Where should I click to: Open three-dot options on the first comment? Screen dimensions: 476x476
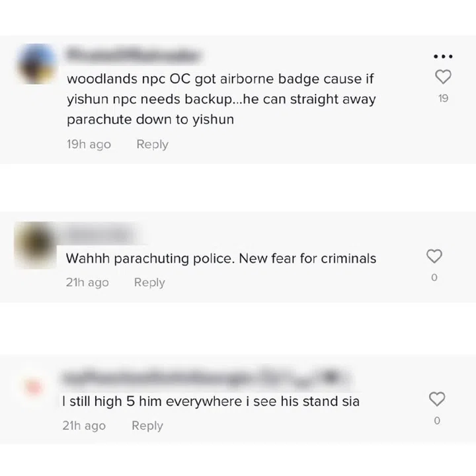pos(443,56)
